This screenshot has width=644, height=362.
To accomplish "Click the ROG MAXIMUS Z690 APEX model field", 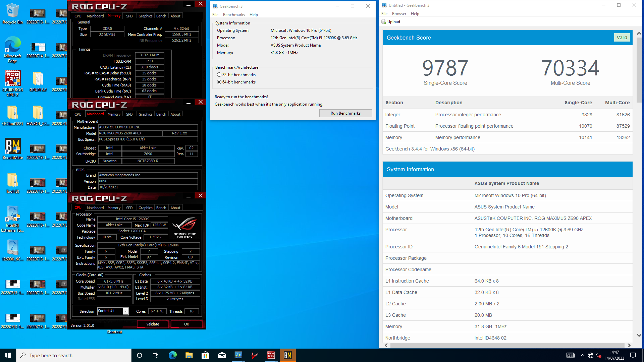I will (x=130, y=133).
